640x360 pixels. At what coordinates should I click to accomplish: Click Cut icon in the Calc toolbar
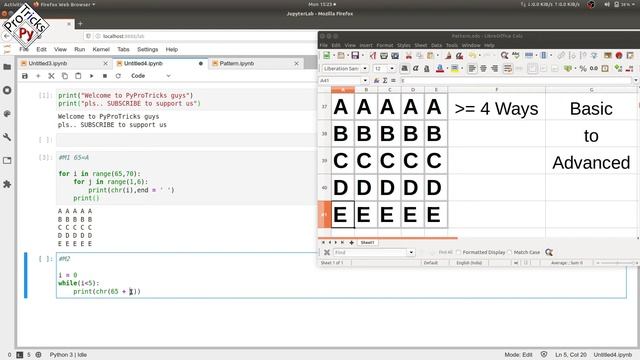tap(408, 56)
